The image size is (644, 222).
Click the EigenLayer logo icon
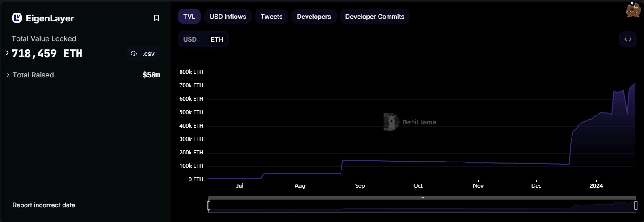point(17,18)
